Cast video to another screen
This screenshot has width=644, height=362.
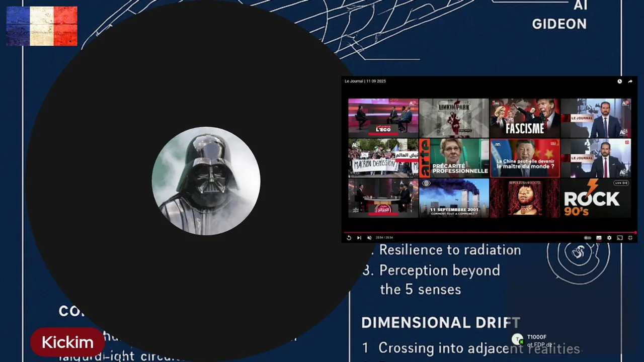(620, 238)
